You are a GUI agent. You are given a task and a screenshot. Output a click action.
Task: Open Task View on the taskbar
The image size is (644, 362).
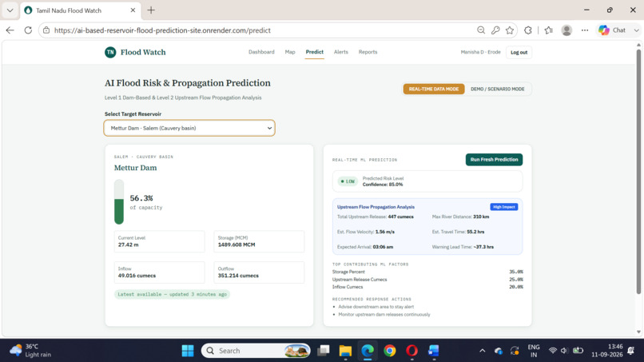[324, 351]
